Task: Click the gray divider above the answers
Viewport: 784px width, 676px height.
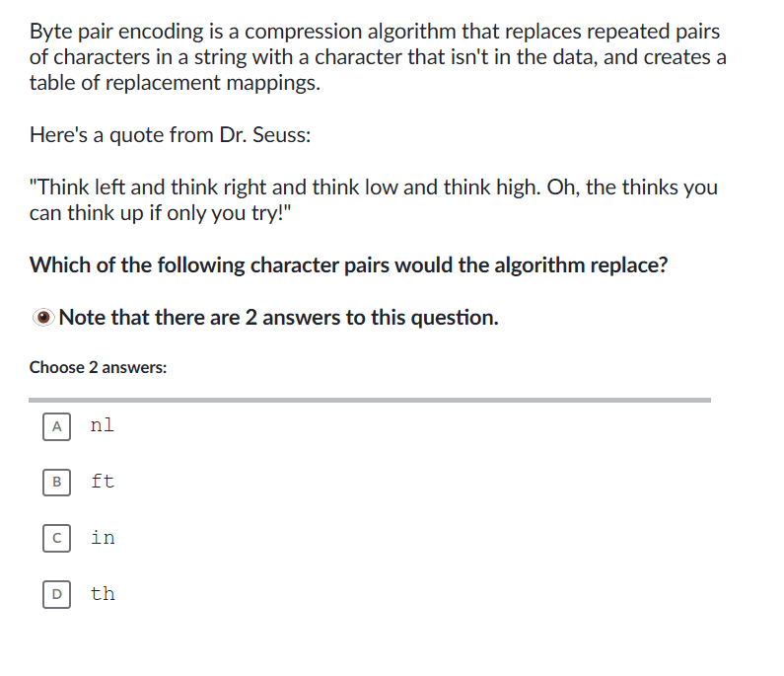Action: coord(369,400)
